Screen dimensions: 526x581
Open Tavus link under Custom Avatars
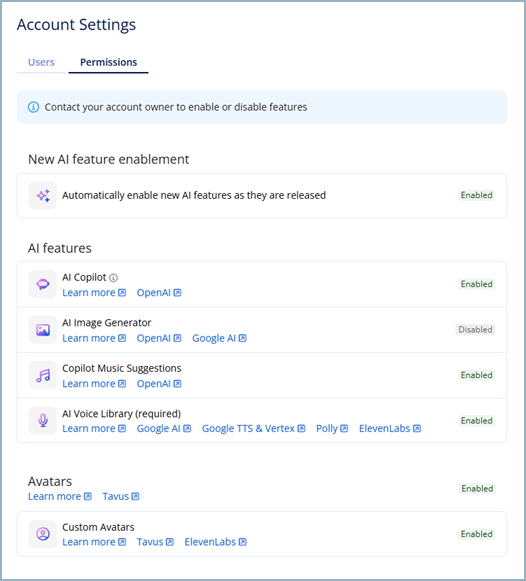point(155,542)
